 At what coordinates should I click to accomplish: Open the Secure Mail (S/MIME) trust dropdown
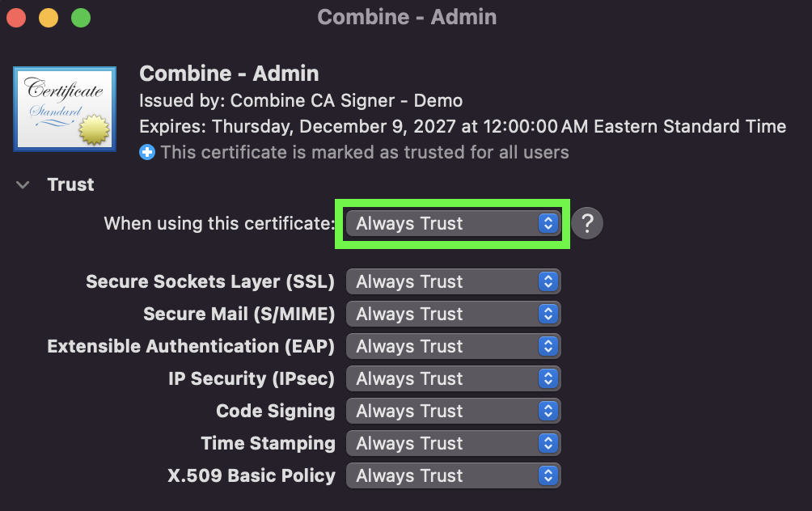tap(453, 315)
